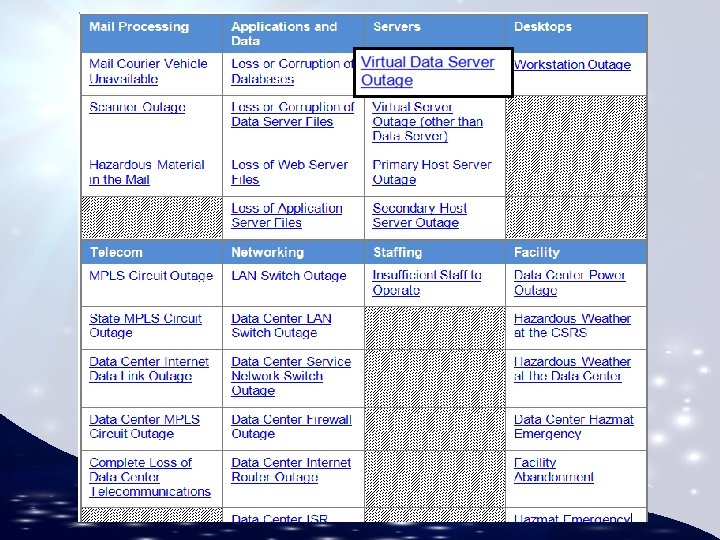Image resolution: width=720 pixels, height=540 pixels.
Task: Open the Virtual Data Server Outage link
Action: click(x=428, y=71)
